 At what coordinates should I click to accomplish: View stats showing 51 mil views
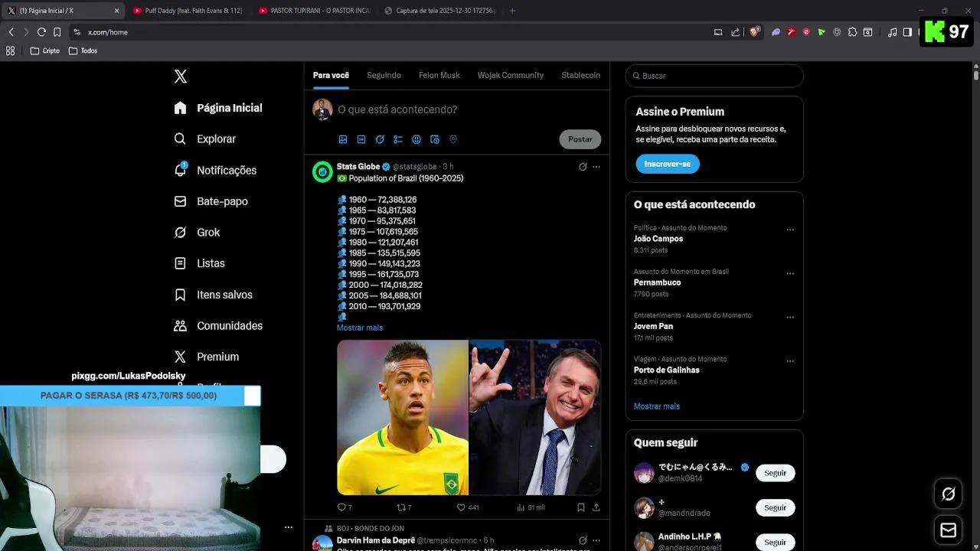pyautogui.click(x=531, y=507)
